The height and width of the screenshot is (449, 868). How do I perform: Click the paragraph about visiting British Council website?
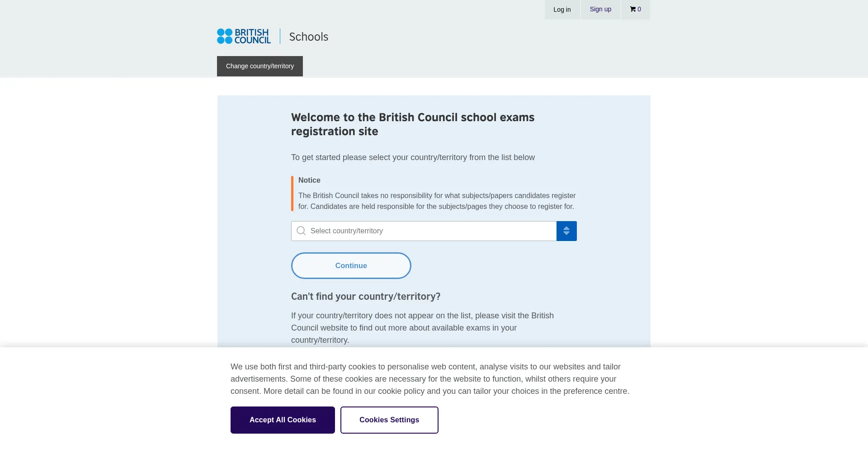[x=422, y=328]
